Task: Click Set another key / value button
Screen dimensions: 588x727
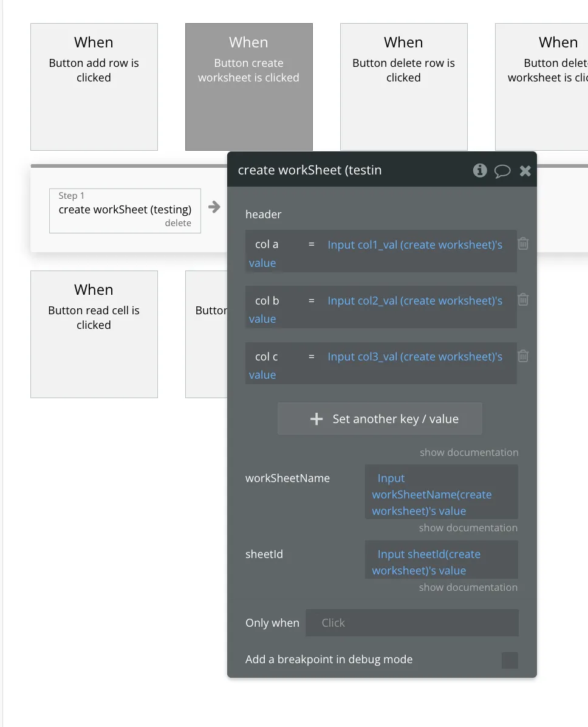Action: click(380, 419)
